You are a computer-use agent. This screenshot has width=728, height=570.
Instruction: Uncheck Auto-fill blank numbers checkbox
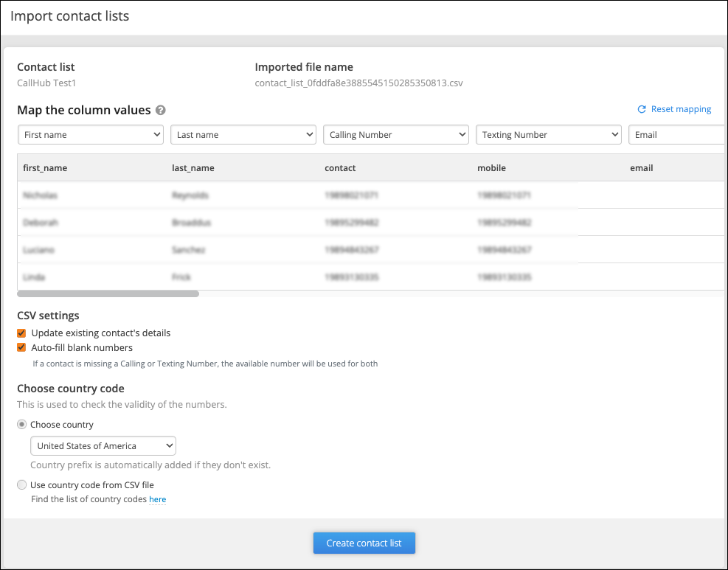tap(21, 347)
